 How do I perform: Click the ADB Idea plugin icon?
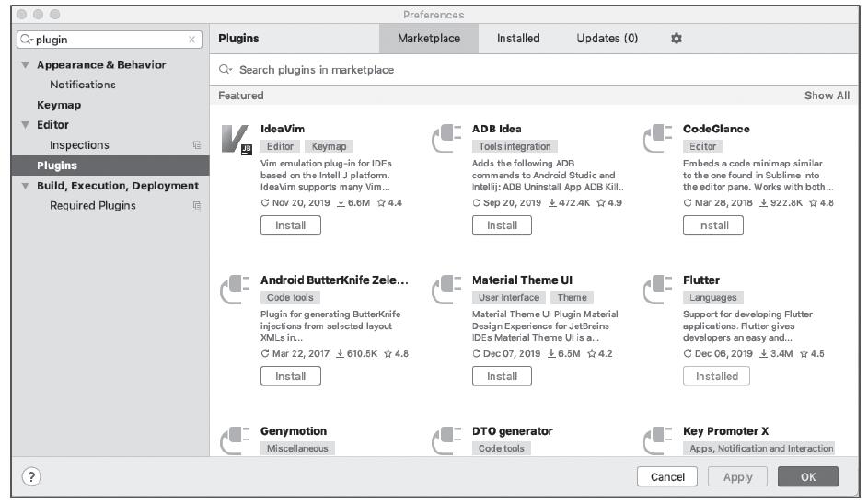click(446, 138)
